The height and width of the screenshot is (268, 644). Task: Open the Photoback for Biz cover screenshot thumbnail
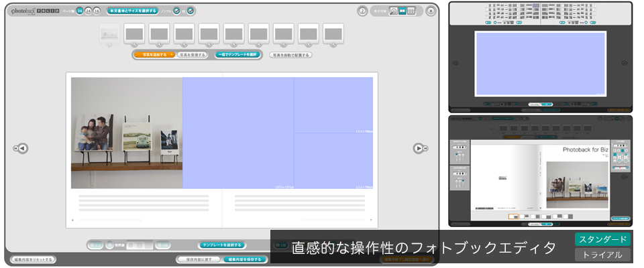(x=541, y=171)
